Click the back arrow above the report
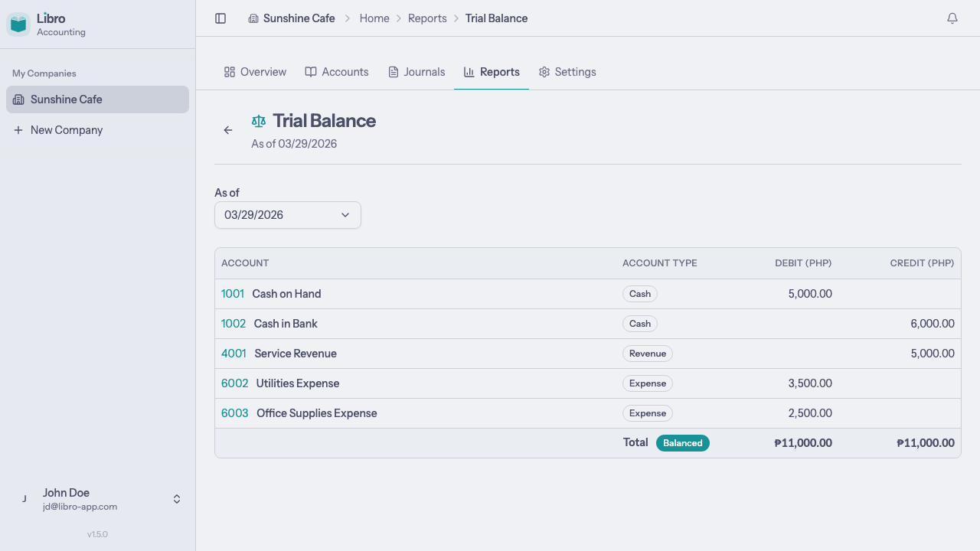The image size is (980, 551). point(227,130)
